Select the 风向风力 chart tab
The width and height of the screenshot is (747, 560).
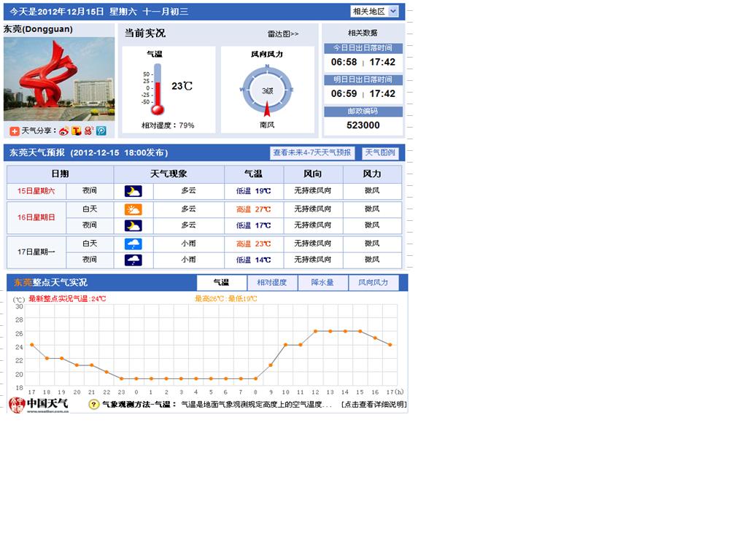click(x=373, y=283)
